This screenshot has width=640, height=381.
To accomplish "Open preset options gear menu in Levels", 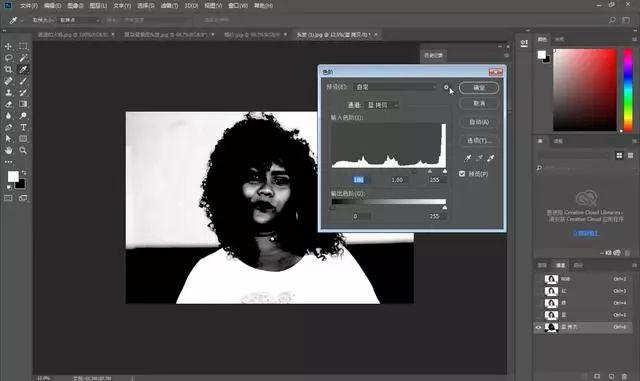I will pyautogui.click(x=446, y=87).
